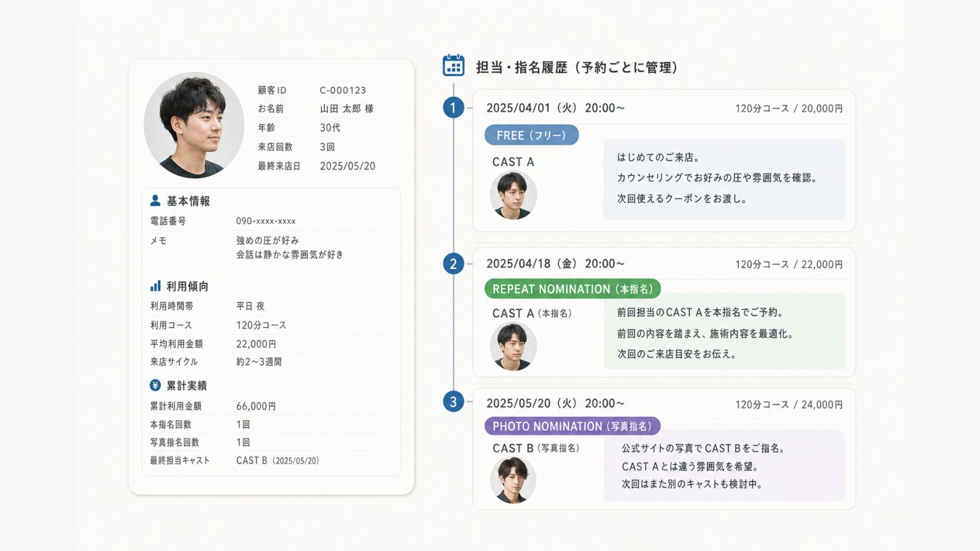
Task: Click the bar chart icon next to 利用傾向
Action: [156, 286]
